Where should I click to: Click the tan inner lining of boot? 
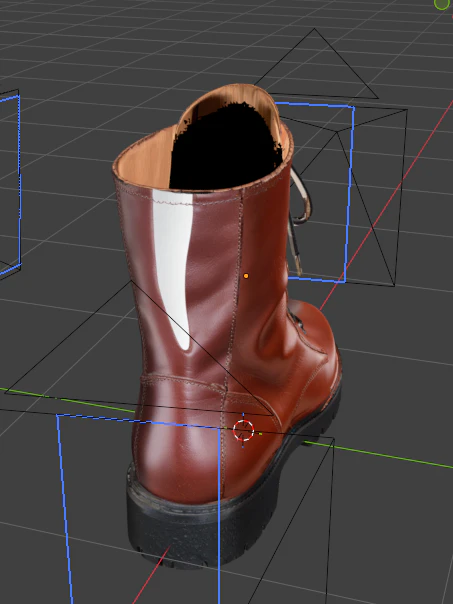click(144, 162)
